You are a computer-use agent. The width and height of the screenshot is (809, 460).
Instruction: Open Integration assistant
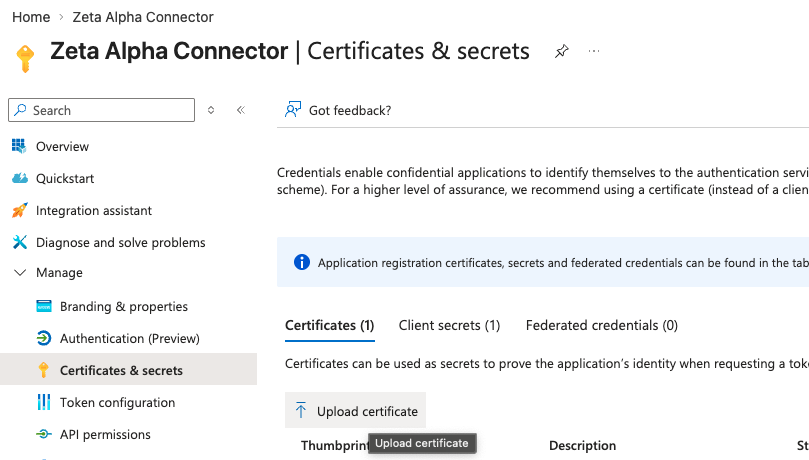(94, 210)
